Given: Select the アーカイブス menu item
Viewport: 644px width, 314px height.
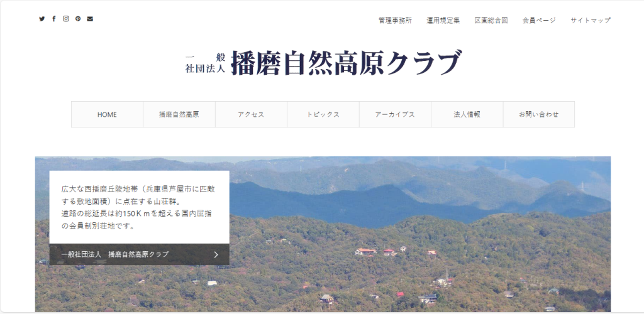Looking at the screenshot, I should pyautogui.click(x=395, y=114).
